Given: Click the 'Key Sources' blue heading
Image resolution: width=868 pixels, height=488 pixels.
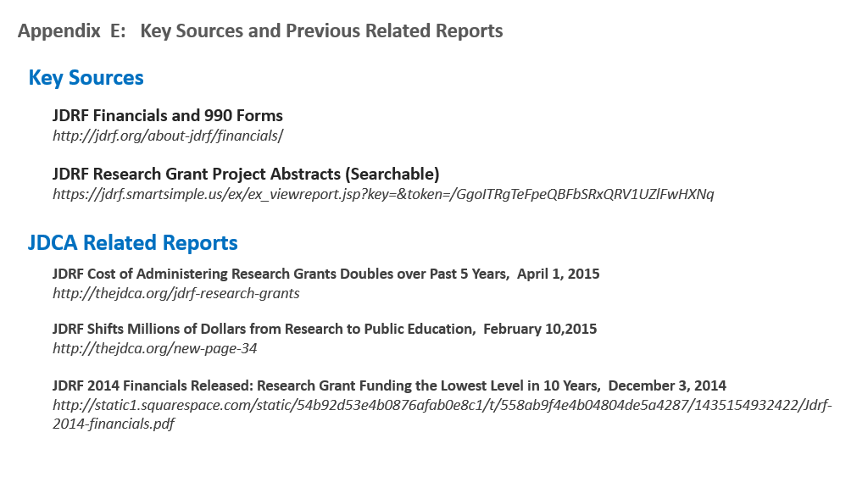Looking at the screenshot, I should [86, 78].
